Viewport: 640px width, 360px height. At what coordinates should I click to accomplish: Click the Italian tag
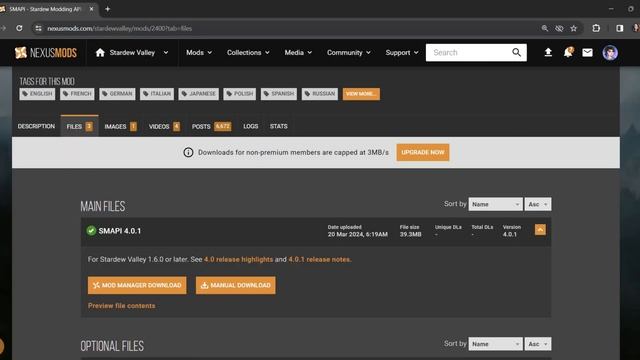tap(157, 94)
